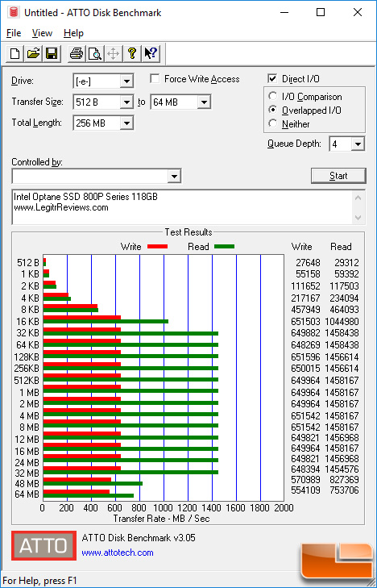Click the Start button
This screenshot has width=377, height=588.
click(x=338, y=176)
